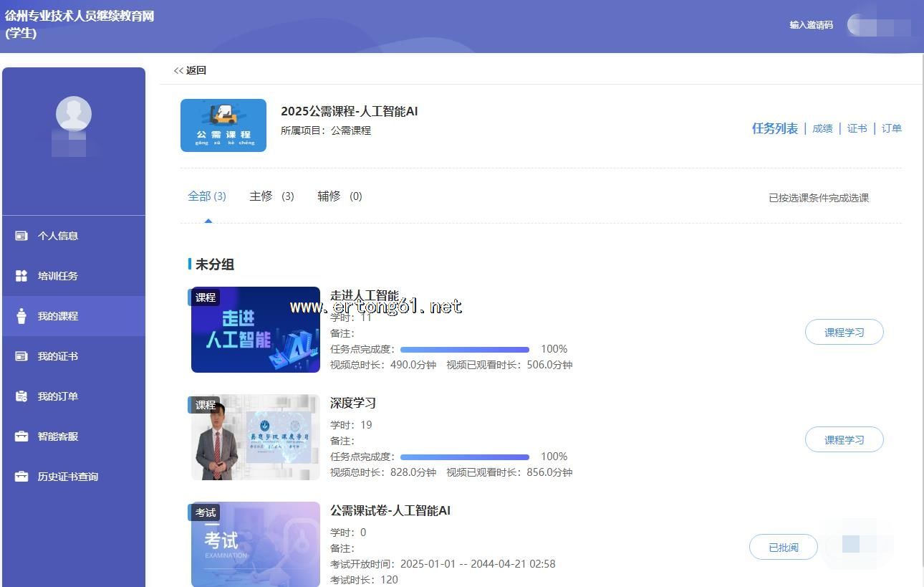Image resolution: width=924 pixels, height=587 pixels.
Task: Click 课程学习 button for 深度学习
Action: pyautogui.click(x=844, y=440)
